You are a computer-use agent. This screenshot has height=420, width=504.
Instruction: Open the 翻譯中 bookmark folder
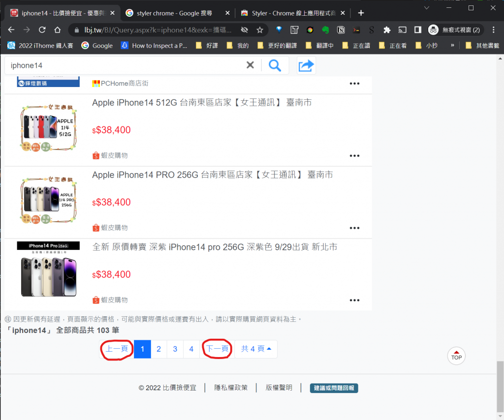tap(319, 46)
